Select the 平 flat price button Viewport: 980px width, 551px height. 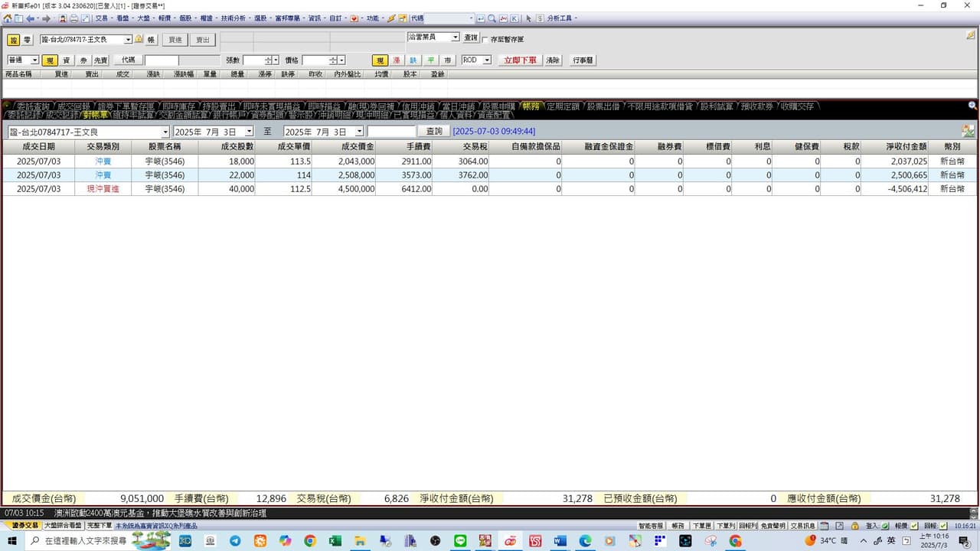pyautogui.click(x=430, y=60)
